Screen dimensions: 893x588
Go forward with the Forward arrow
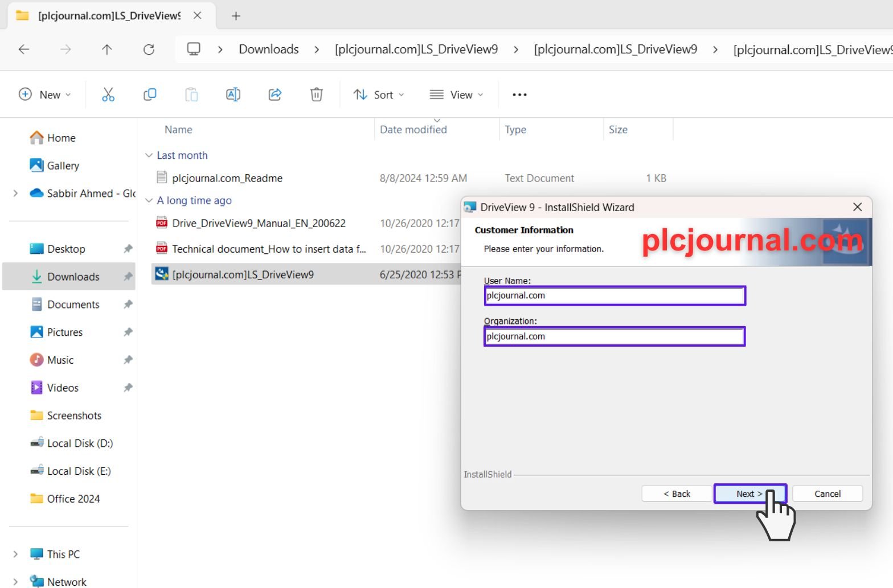pos(65,50)
